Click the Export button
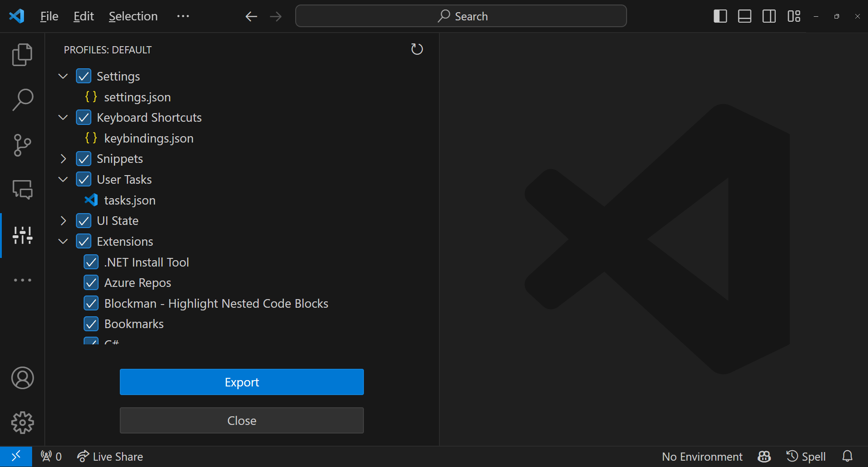868x467 pixels. click(241, 381)
